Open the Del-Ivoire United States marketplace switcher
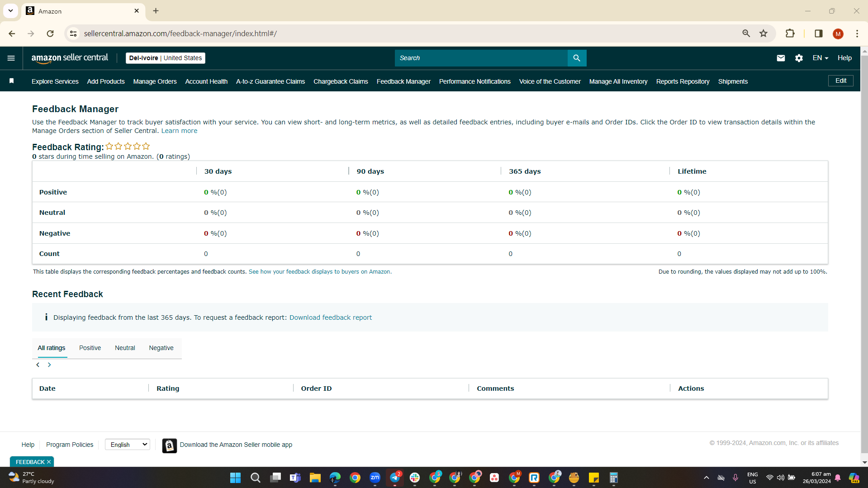Image resolution: width=868 pixels, height=488 pixels. point(165,58)
